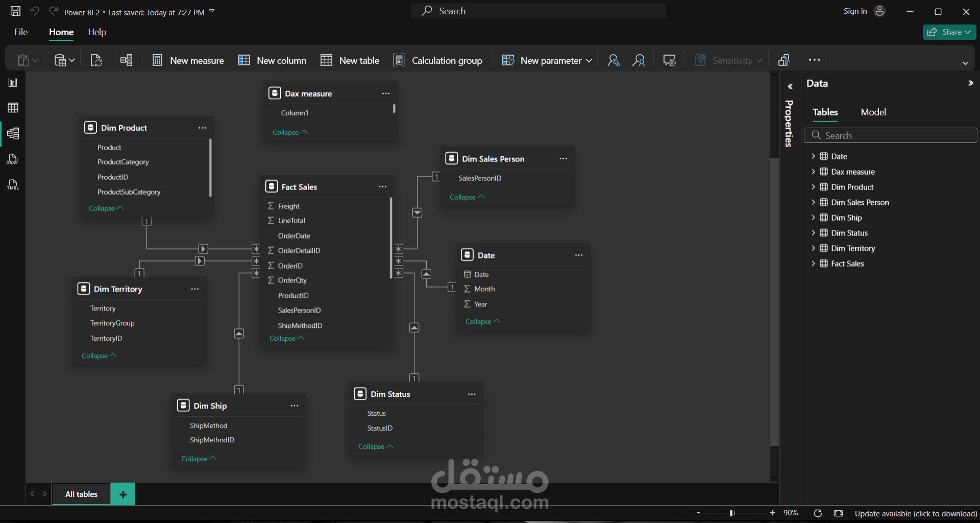980x523 pixels.
Task: Open the Get data toolbar icon
Action: tap(64, 60)
